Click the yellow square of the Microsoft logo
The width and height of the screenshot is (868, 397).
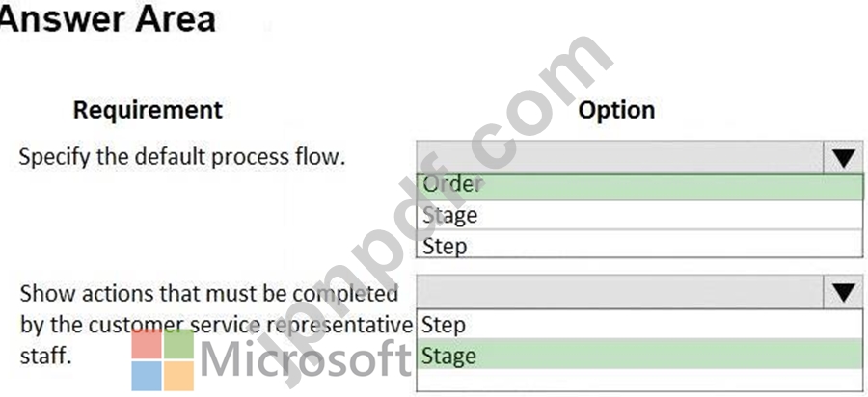(179, 376)
